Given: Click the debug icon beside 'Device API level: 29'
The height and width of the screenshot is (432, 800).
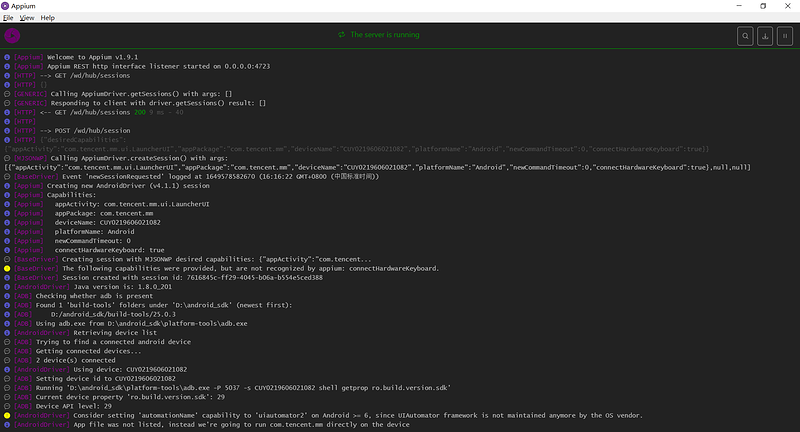Looking at the screenshot, I should click(x=7, y=406).
